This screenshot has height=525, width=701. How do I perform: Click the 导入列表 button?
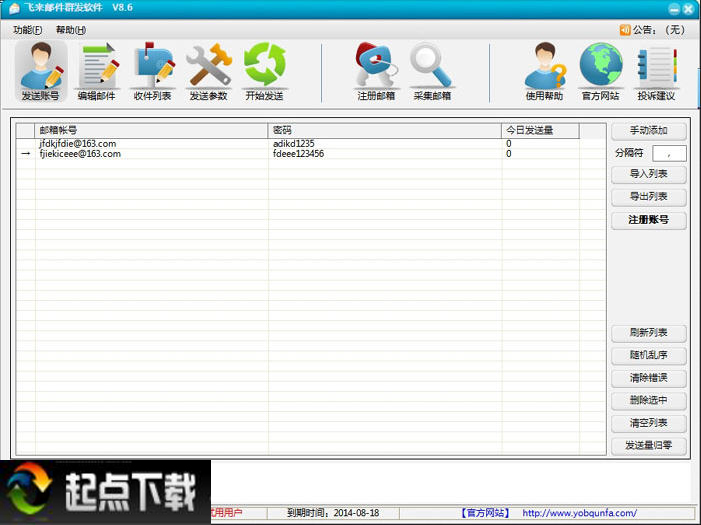click(649, 174)
